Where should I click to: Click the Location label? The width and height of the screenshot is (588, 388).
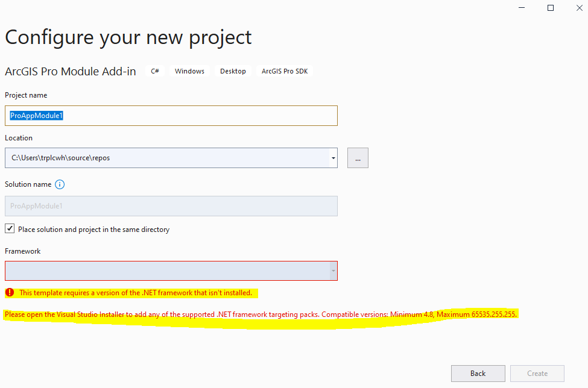click(18, 138)
